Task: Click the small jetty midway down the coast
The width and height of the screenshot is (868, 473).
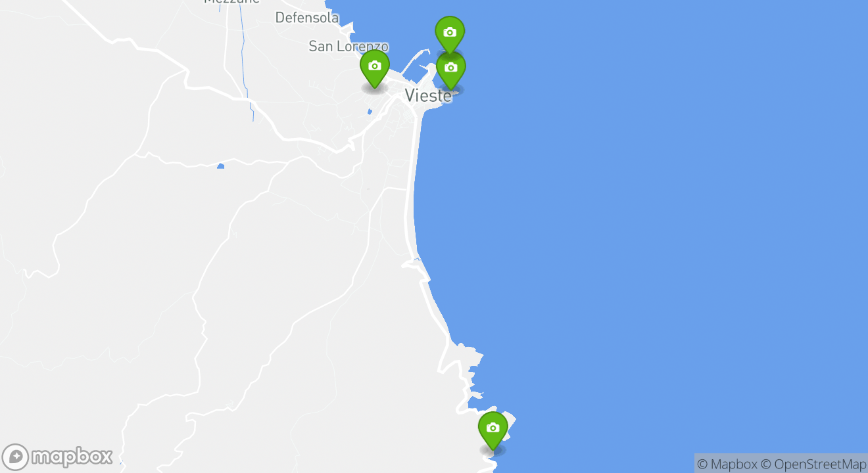Action: tap(412, 262)
